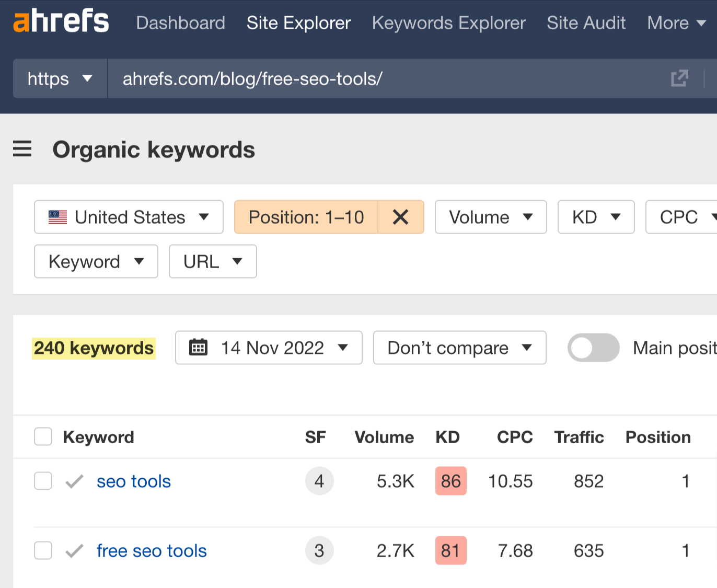Open the Site Audit section
This screenshot has height=588, width=717.
[x=586, y=22]
